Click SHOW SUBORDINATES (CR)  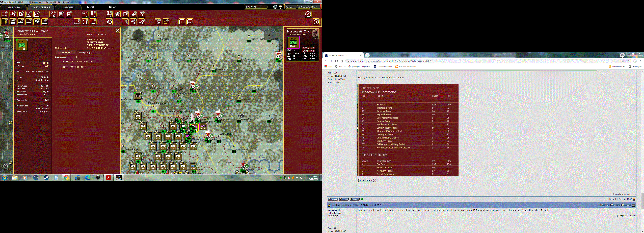[x=101, y=48]
